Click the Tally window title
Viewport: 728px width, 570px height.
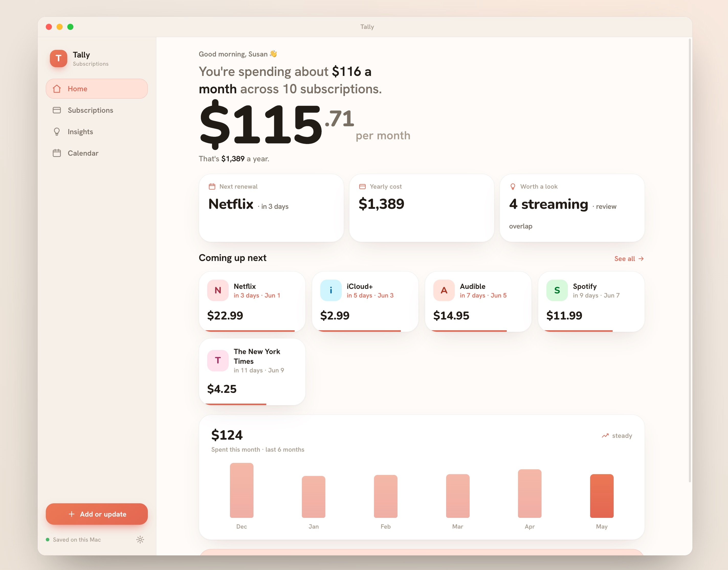(367, 27)
